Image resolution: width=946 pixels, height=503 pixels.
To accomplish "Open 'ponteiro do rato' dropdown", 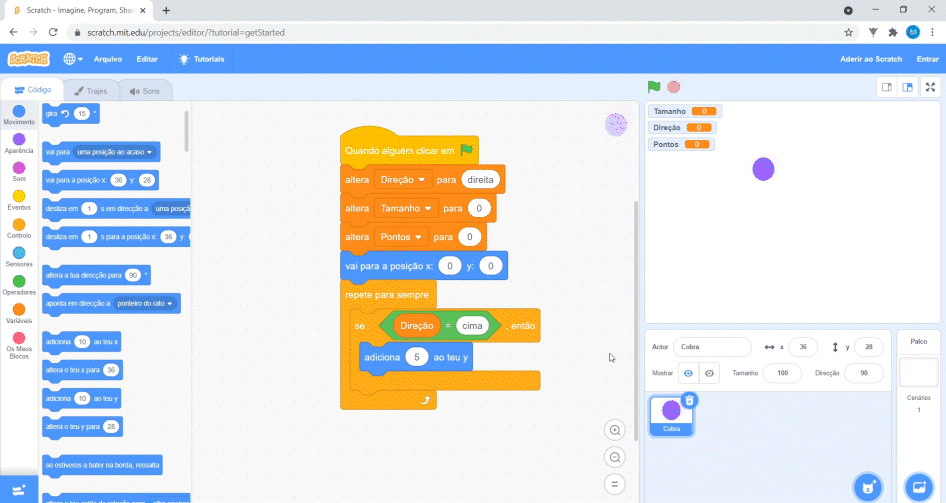I will coord(145,303).
